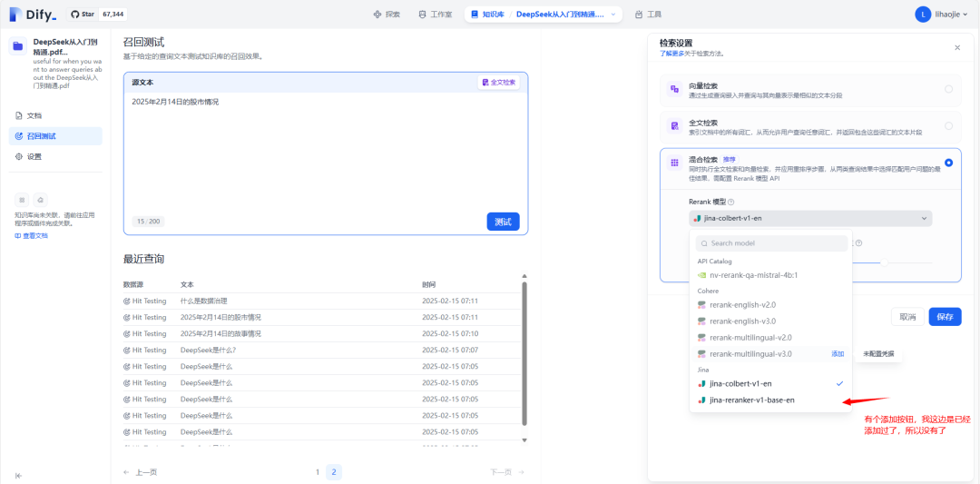Go to the 探索 tab
This screenshot has width=980, height=484.
387,15
